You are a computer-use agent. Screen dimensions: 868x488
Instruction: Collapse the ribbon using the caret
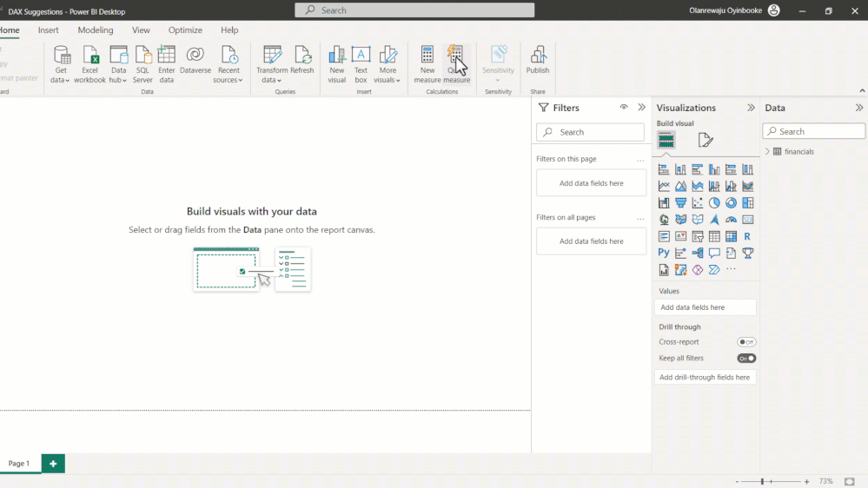tap(862, 90)
